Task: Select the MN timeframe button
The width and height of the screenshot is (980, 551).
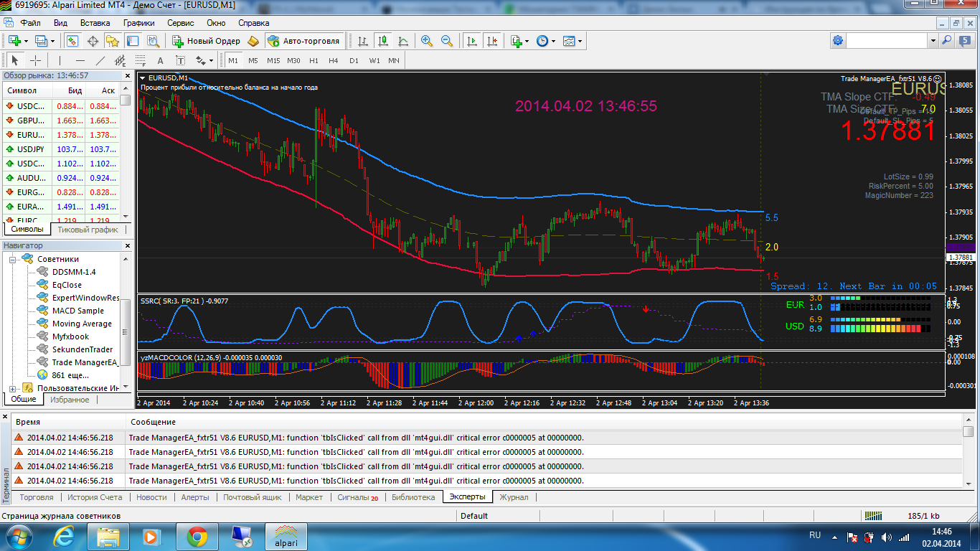Action: pyautogui.click(x=394, y=60)
